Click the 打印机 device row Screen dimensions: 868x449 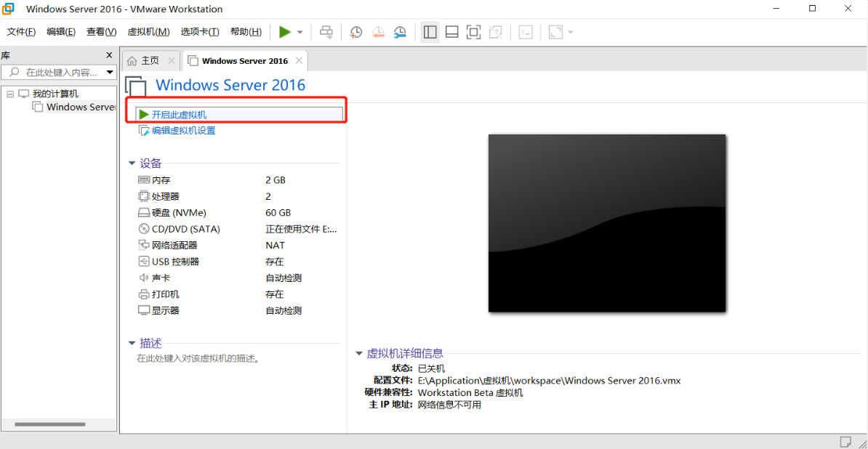(x=238, y=294)
